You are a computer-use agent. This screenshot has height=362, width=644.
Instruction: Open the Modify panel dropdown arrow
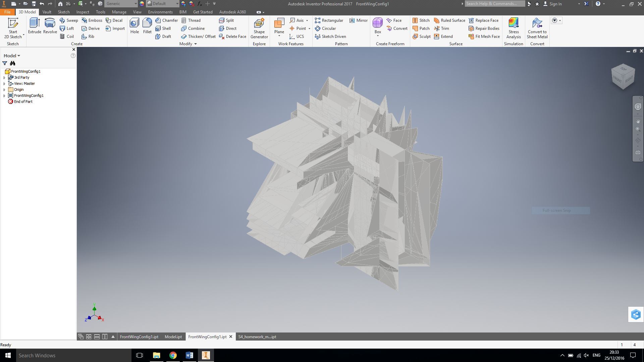click(x=196, y=44)
